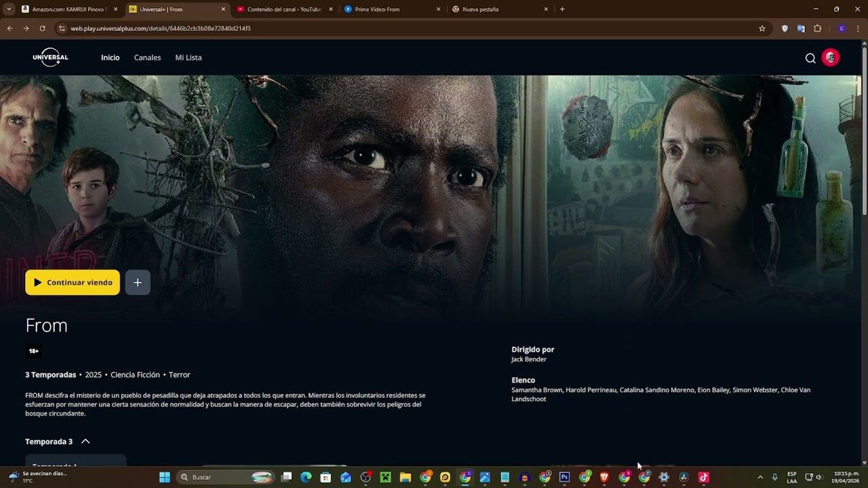Open Brave browser from taskbar
The width and height of the screenshot is (868, 488).
[x=604, y=477]
